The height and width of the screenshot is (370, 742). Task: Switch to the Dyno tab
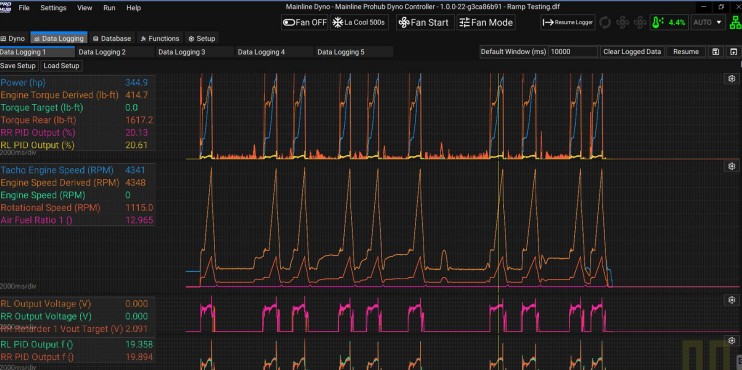13,38
